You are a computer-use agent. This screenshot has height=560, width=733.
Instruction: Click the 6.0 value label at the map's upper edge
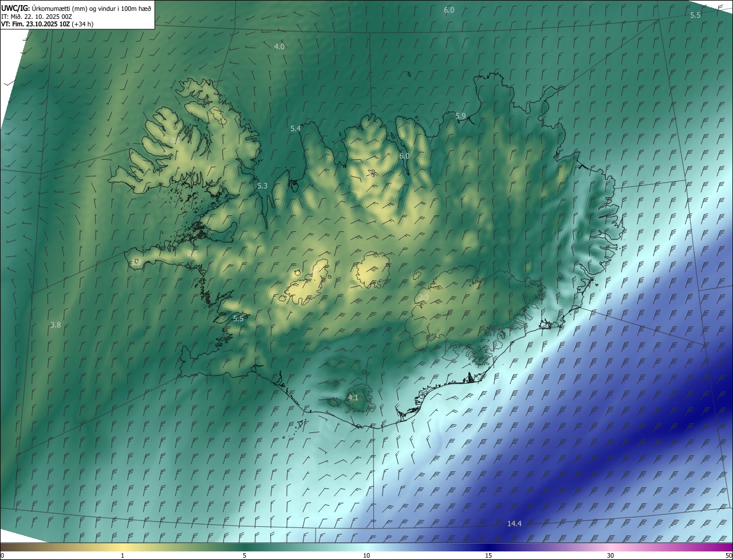pos(449,10)
